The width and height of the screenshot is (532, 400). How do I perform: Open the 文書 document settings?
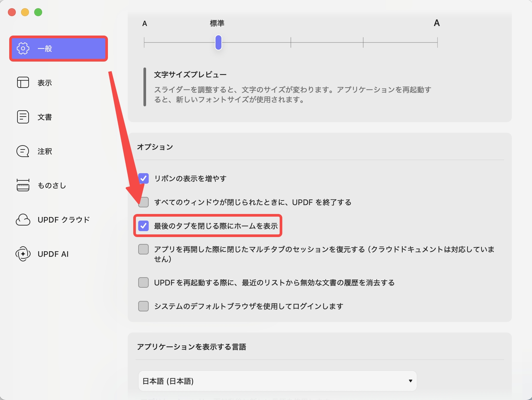44,117
